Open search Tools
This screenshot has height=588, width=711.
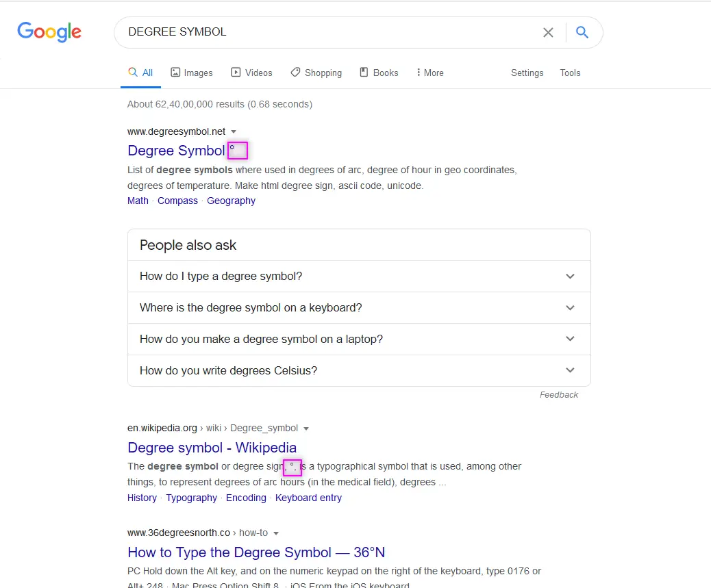tap(570, 73)
